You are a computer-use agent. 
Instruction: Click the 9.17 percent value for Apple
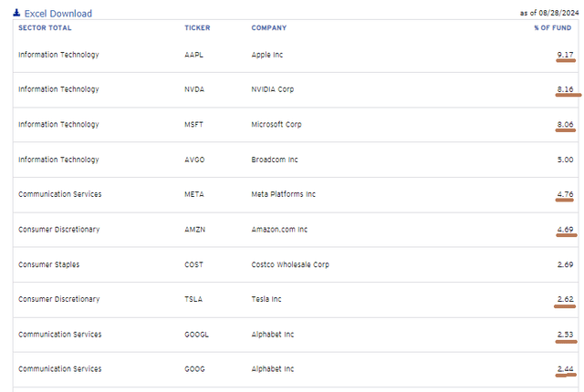tap(565, 55)
